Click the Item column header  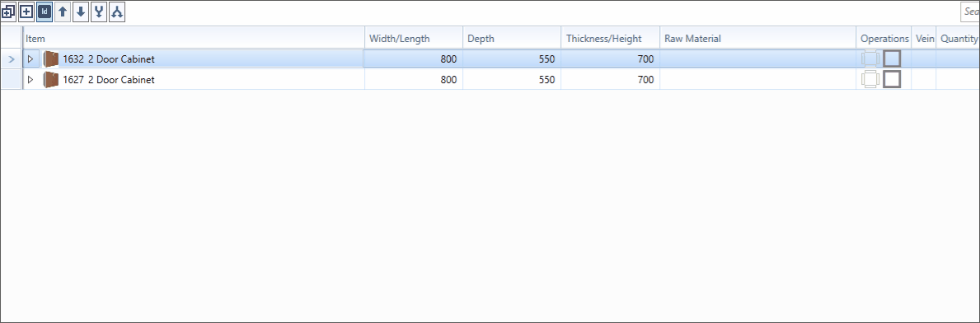[x=194, y=38]
